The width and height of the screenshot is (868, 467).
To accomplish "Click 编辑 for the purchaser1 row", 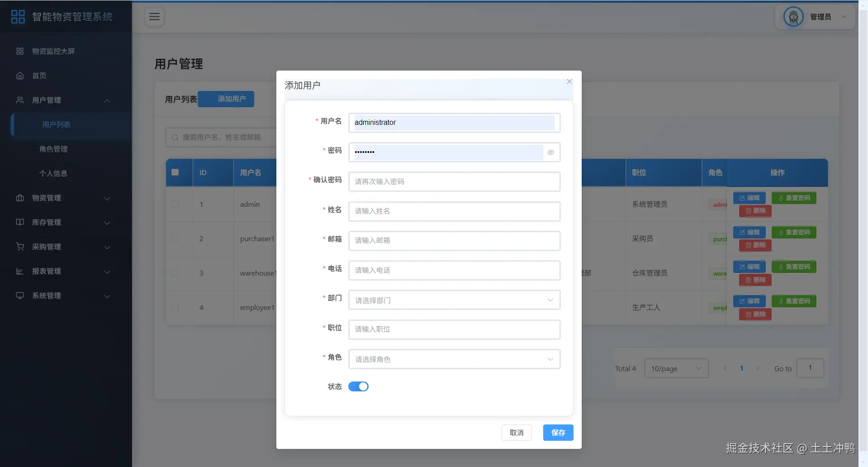I will tap(749, 232).
